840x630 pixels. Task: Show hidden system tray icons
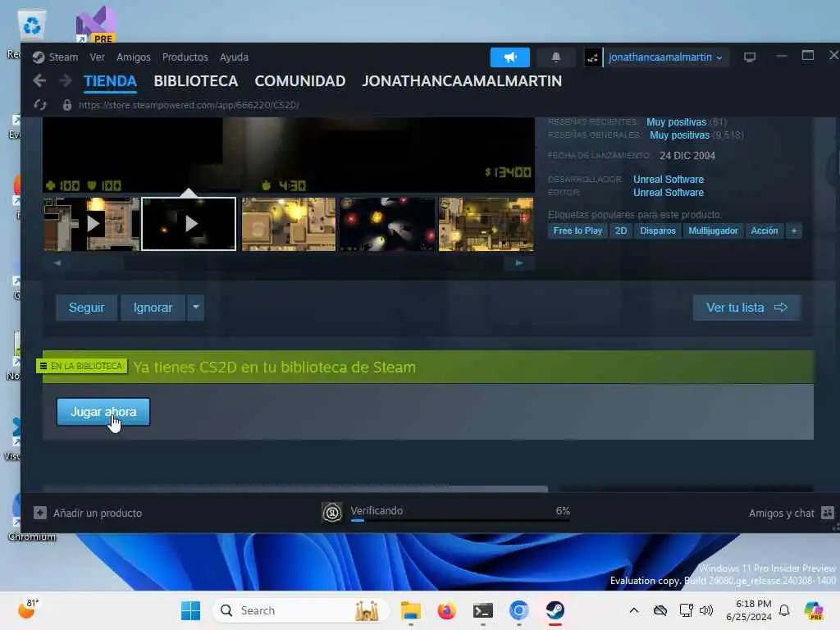[634, 610]
